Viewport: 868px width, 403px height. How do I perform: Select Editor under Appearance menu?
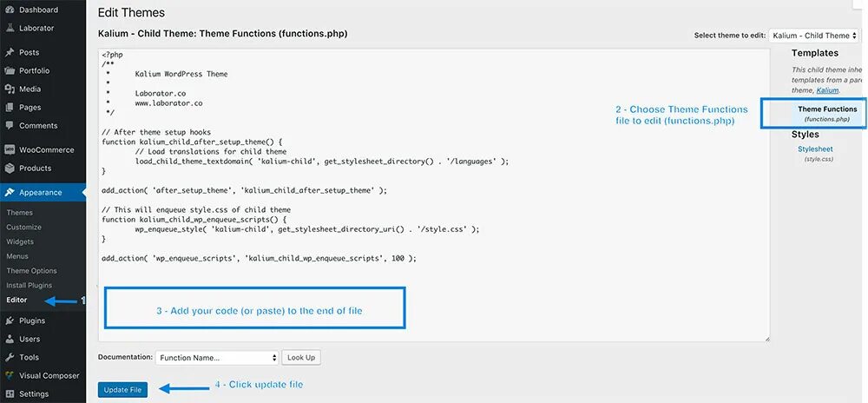tap(16, 300)
